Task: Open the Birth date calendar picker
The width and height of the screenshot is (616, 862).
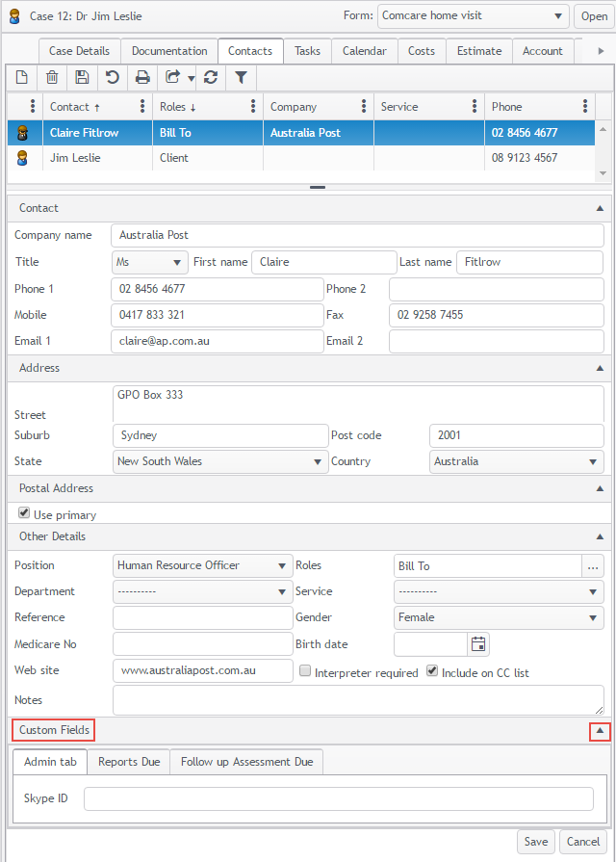Action: 478,643
